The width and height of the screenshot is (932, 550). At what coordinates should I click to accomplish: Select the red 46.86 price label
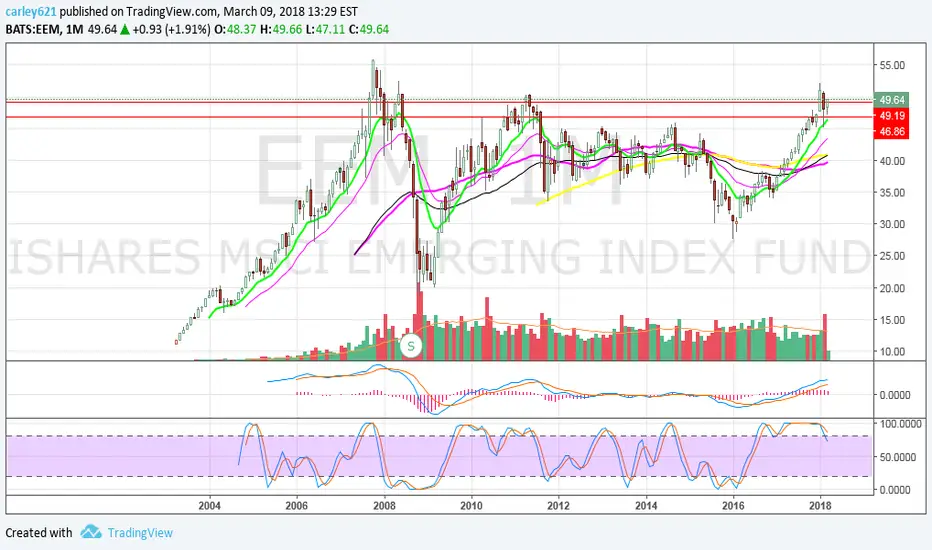coord(892,131)
